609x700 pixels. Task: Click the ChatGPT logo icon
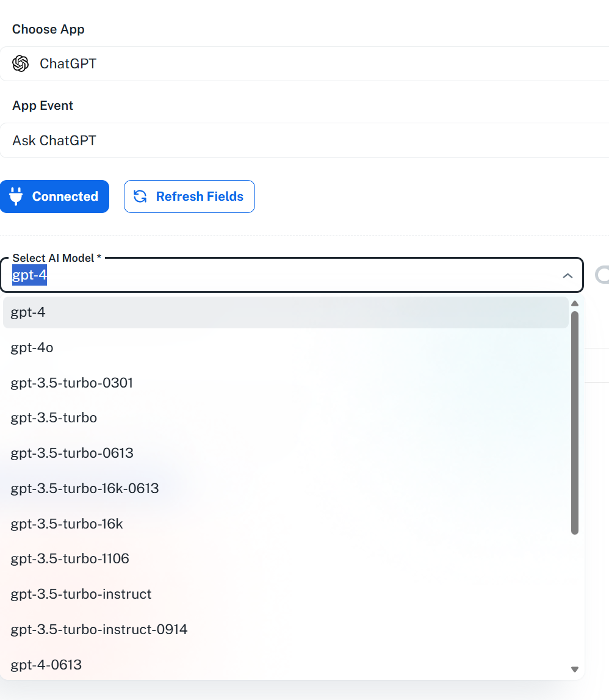(x=21, y=63)
